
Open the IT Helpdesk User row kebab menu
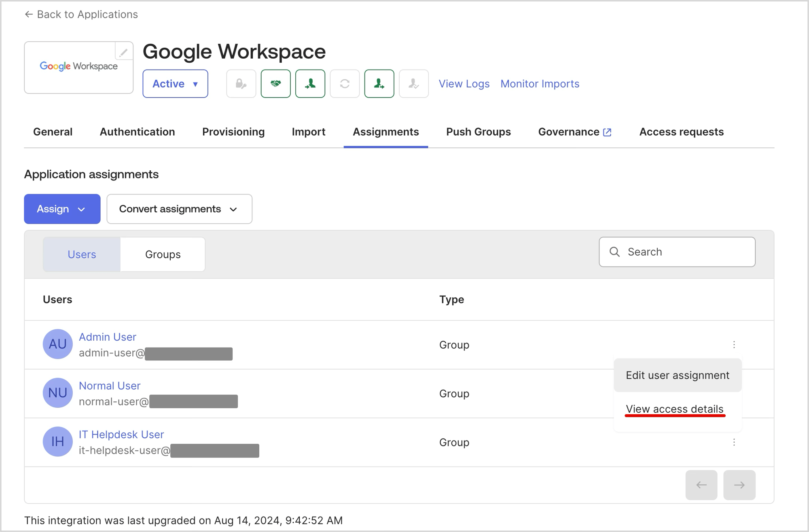(734, 442)
